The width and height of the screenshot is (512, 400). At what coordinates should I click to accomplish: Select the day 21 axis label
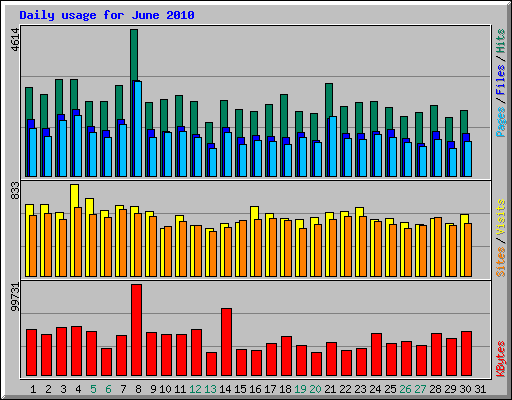tap(330, 389)
